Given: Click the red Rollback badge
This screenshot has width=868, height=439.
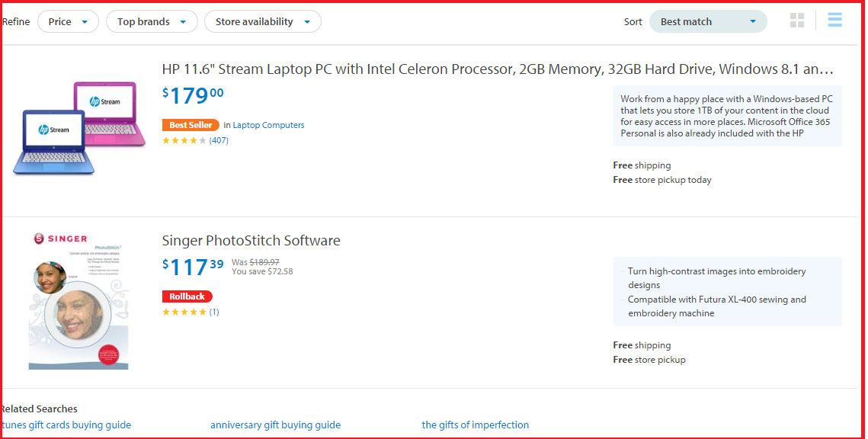Looking at the screenshot, I should click(x=187, y=296).
